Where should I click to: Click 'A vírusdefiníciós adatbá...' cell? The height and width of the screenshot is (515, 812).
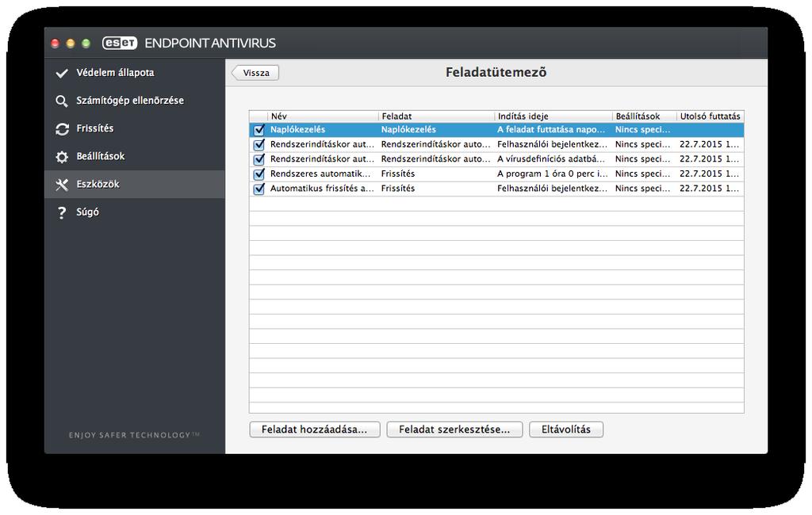tap(550, 159)
